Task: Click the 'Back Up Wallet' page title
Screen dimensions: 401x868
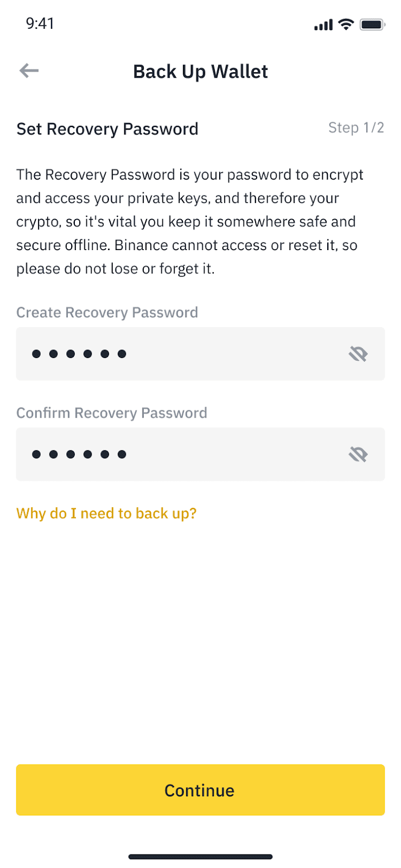Action: pos(200,72)
